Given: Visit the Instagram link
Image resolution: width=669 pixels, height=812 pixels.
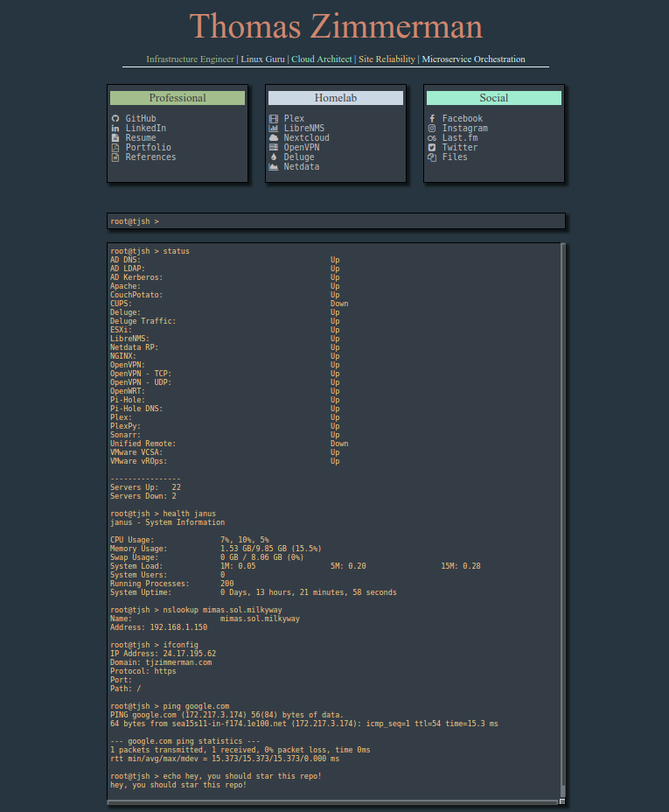Looking at the screenshot, I should tap(465, 129).
